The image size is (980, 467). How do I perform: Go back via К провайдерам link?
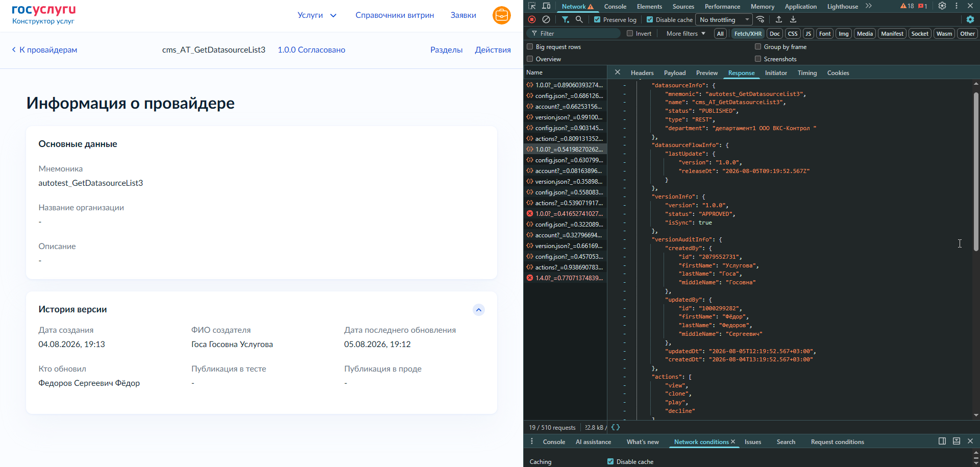pos(44,50)
